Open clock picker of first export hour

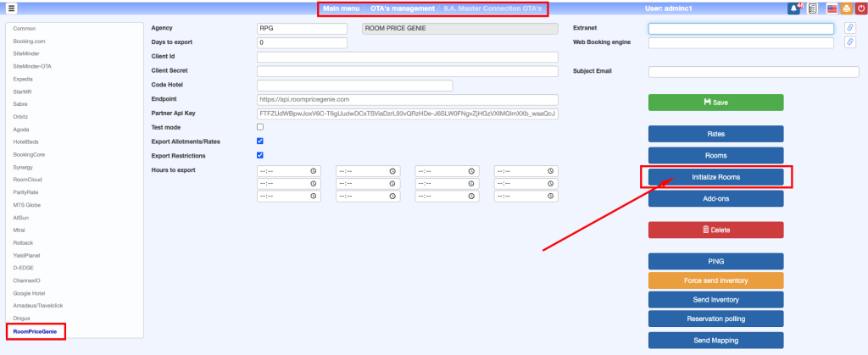coord(313,171)
